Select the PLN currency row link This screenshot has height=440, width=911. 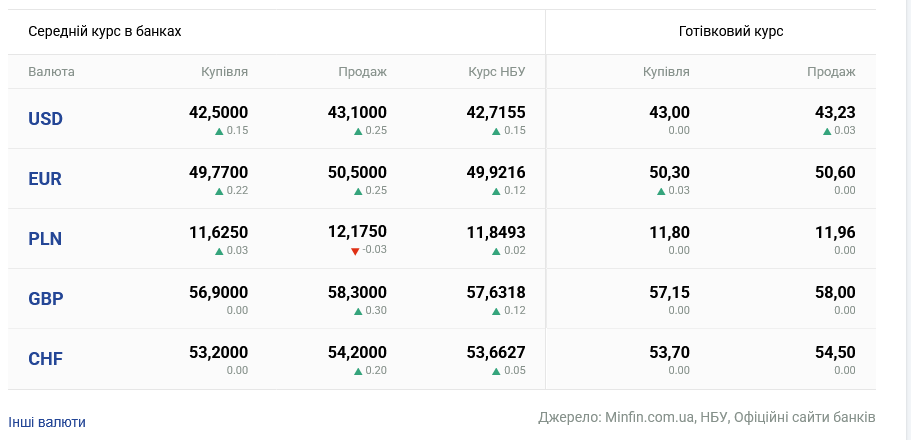click(45, 239)
